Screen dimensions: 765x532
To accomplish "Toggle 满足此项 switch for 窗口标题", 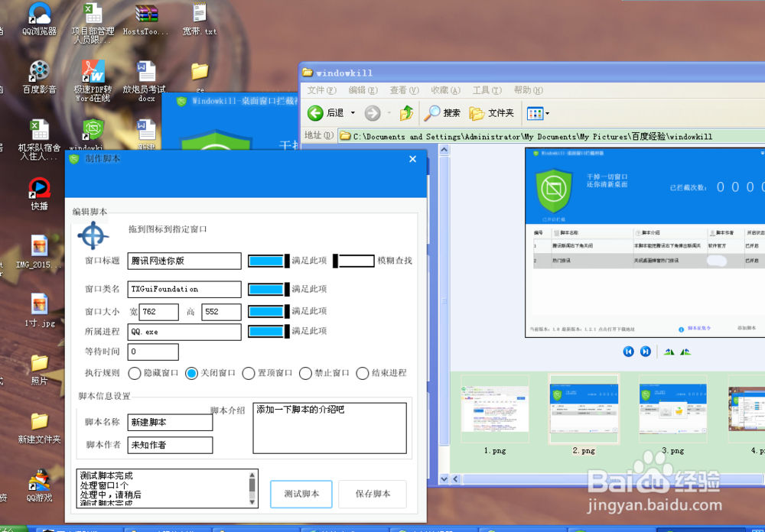I will pyautogui.click(x=269, y=261).
